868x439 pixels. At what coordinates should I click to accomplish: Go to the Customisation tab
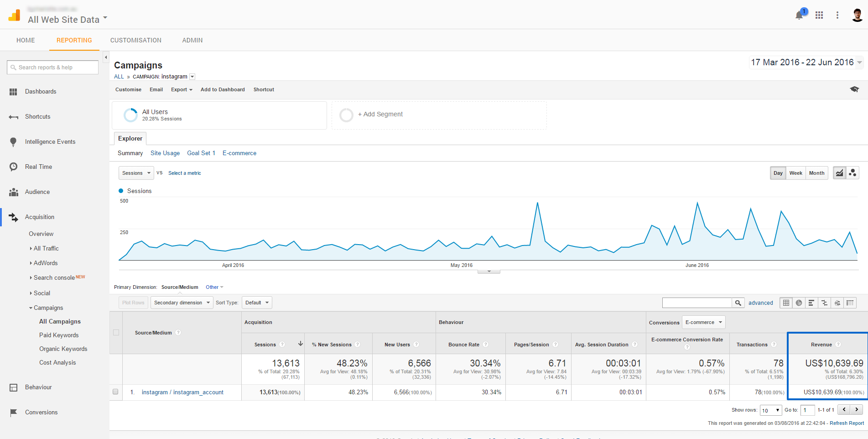point(135,40)
